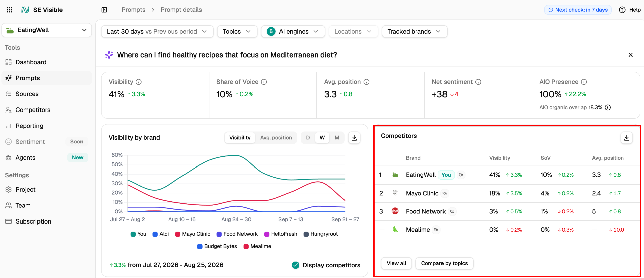Open the AI engines filter dropdown

[293, 31]
